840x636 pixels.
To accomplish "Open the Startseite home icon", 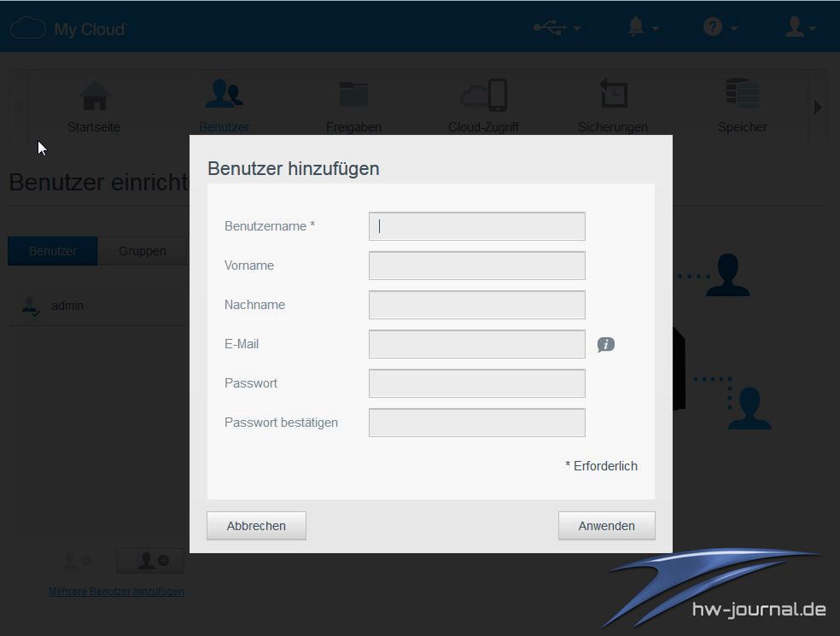I will click(95, 96).
